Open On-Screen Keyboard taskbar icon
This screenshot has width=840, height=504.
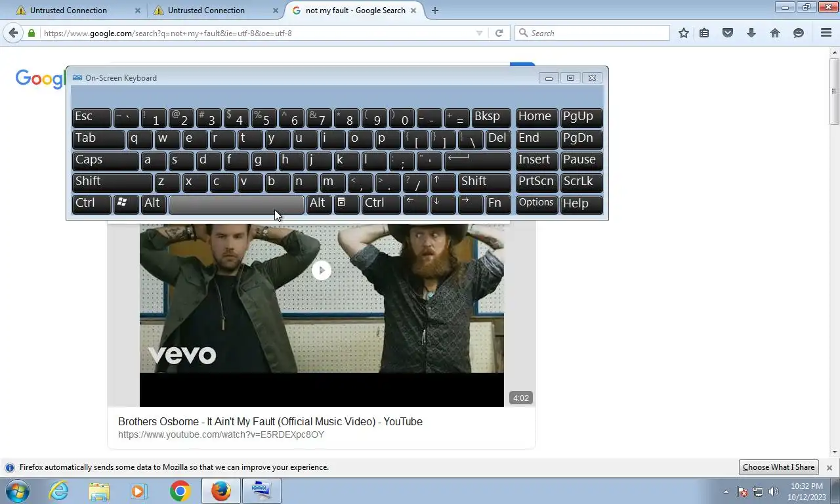261,491
